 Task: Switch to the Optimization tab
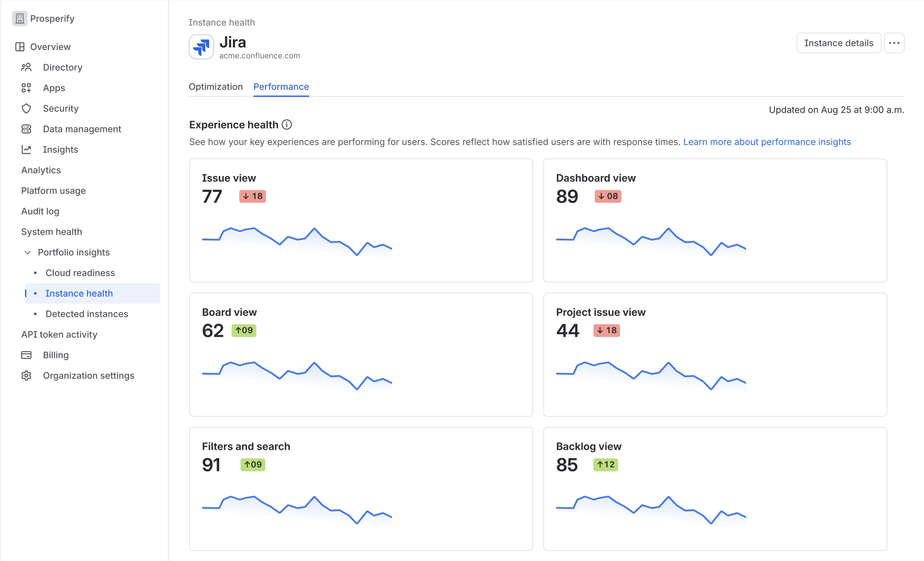coord(215,86)
